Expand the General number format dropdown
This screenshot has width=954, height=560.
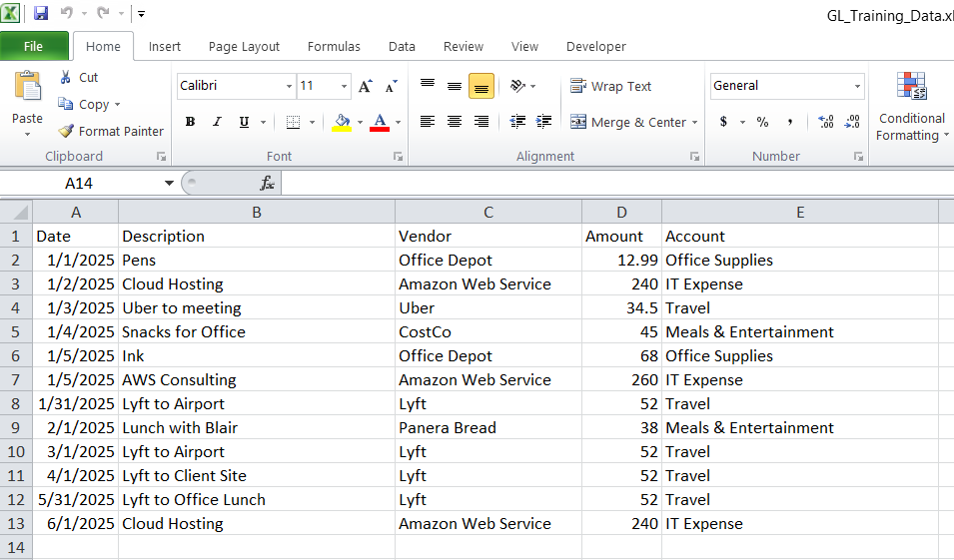[857, 87]
